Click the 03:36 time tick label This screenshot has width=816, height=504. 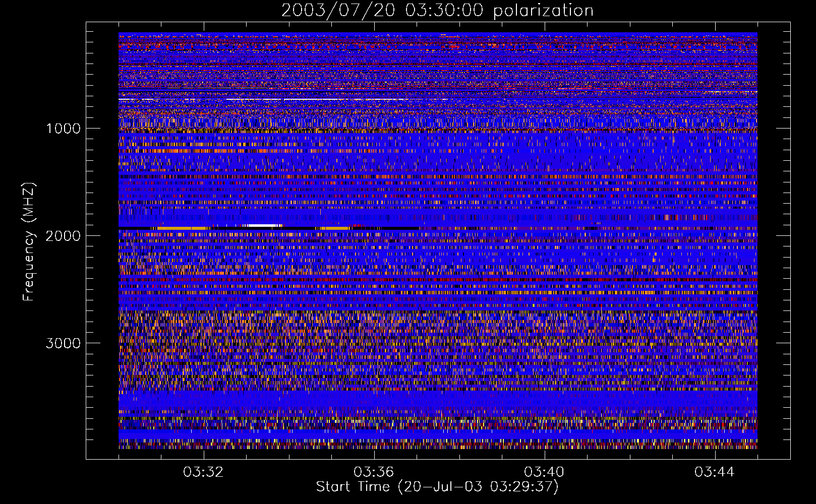coord(374,472)
